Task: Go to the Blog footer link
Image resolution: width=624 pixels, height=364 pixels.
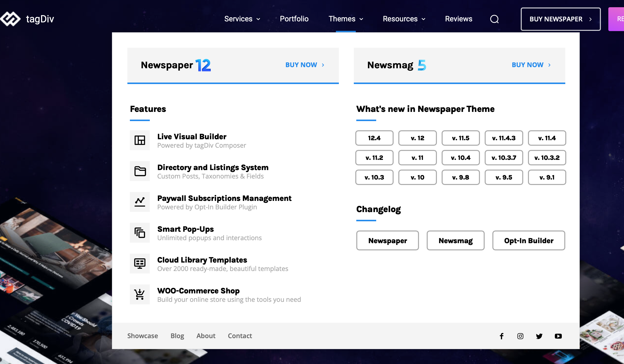Action: (177, 336)
